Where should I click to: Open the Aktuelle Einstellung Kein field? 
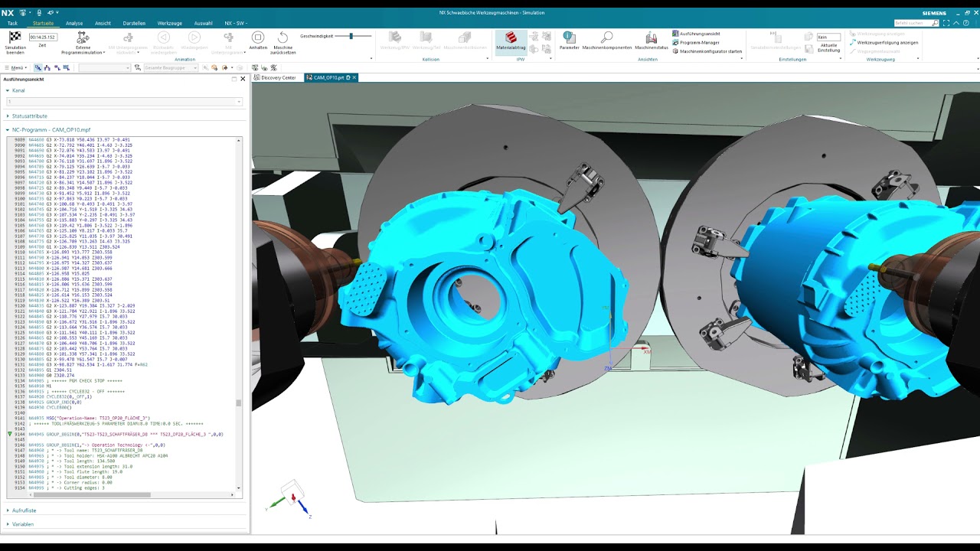pos(828,37)
